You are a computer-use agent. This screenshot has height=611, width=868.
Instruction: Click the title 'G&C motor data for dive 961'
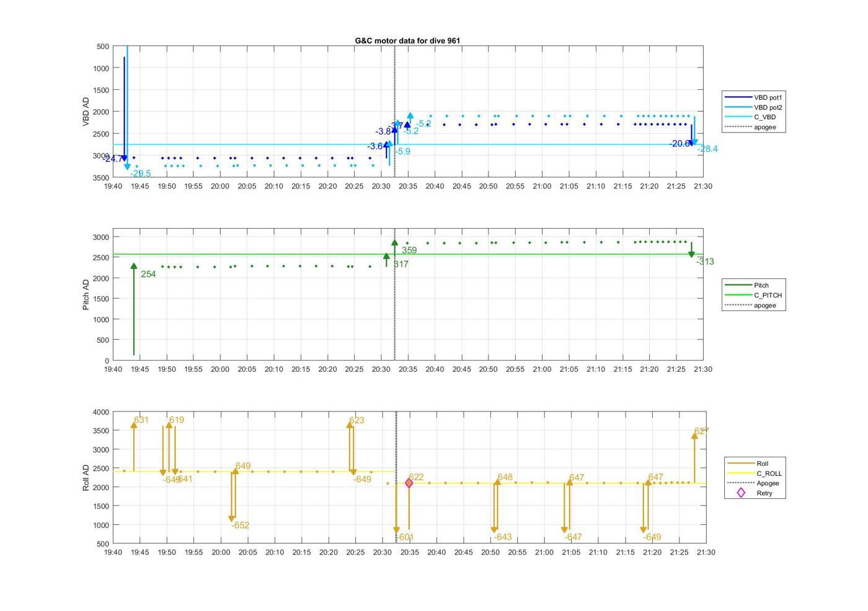pyautogui.click(x=407, y=40)
